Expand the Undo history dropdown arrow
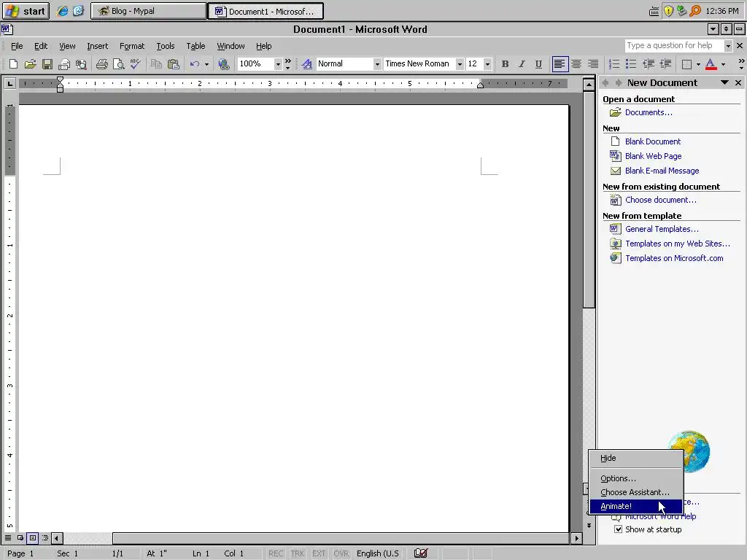 (206, 64)
